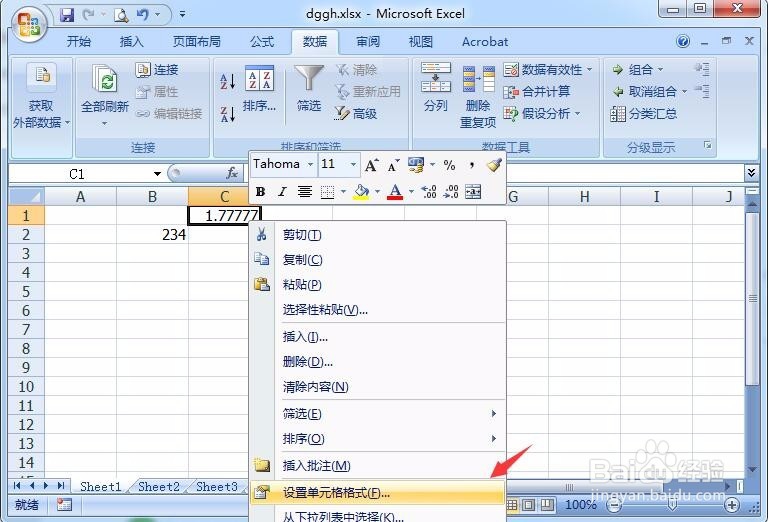
Task: Switch to Page Break Preview in status bar
Action: pyautogui.click(x=547, y=504)
